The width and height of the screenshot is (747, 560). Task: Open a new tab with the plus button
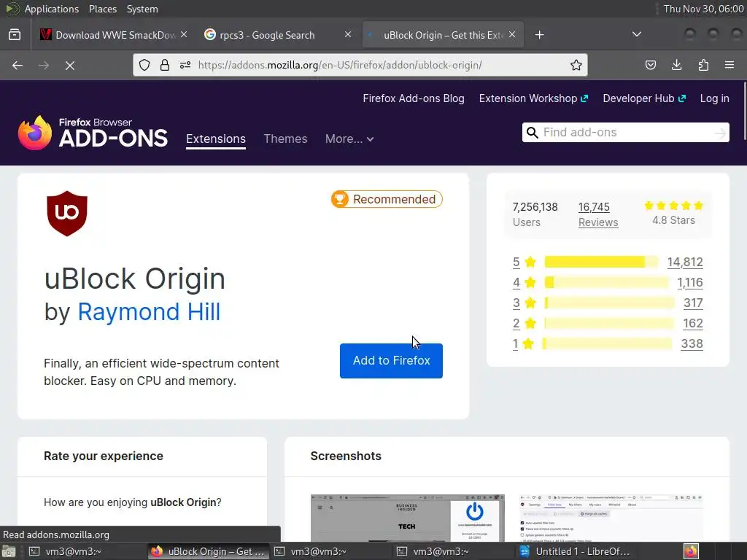pos(539,35)
